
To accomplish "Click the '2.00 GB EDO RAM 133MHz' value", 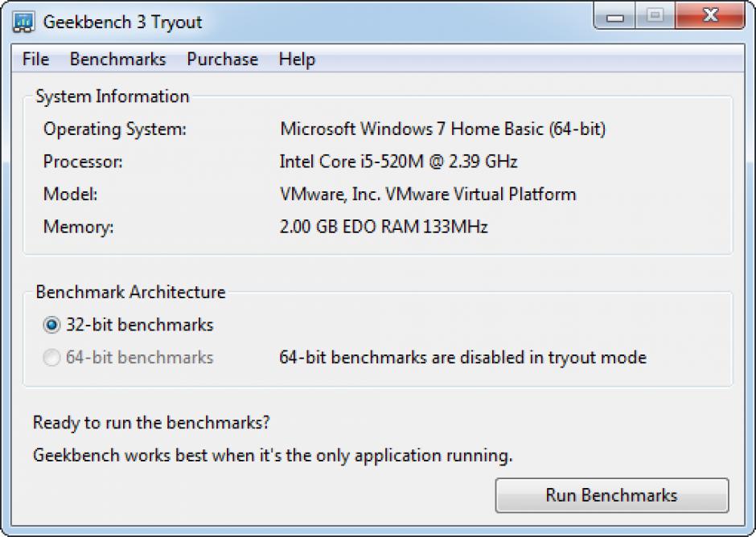I will [x=384, y=227].
